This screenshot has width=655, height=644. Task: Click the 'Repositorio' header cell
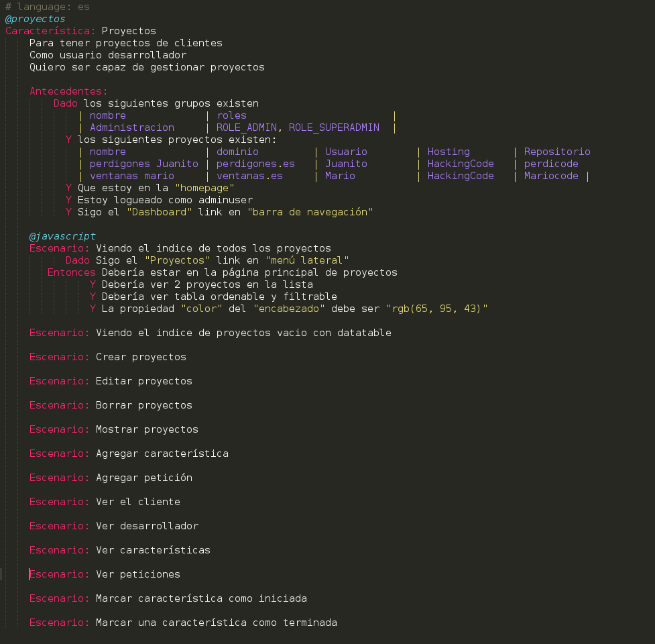(x=557, y=152)
